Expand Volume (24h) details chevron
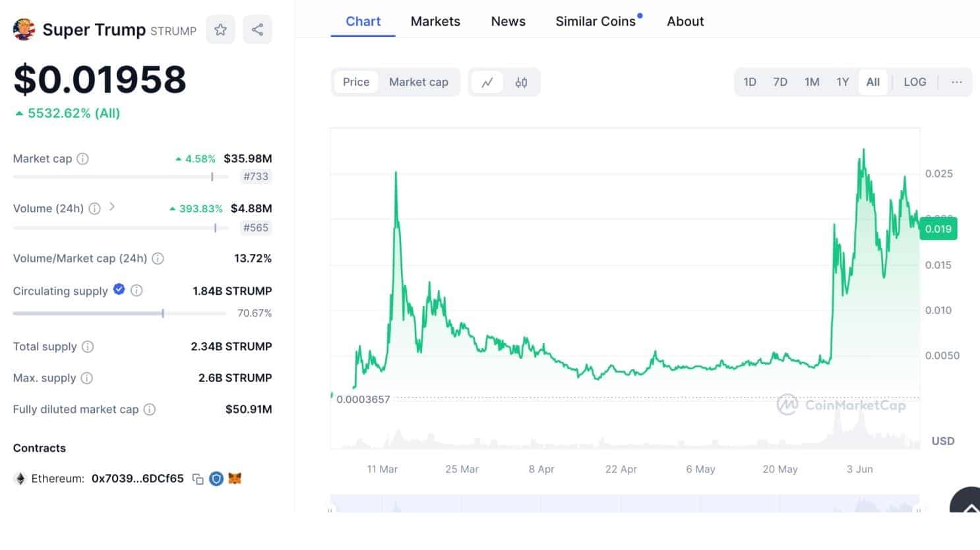980x550 pixels. [112, 207]
